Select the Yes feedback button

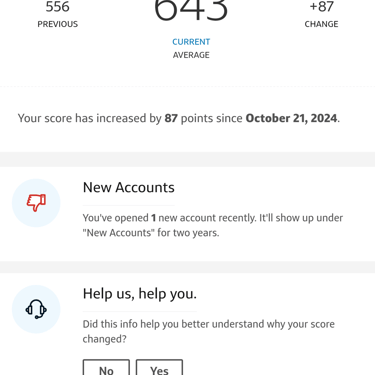click(159, 368)
